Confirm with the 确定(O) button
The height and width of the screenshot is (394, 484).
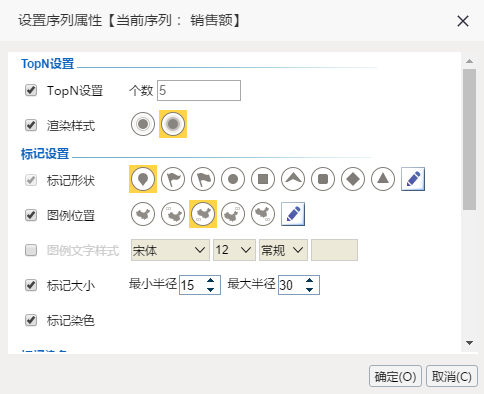395,377
